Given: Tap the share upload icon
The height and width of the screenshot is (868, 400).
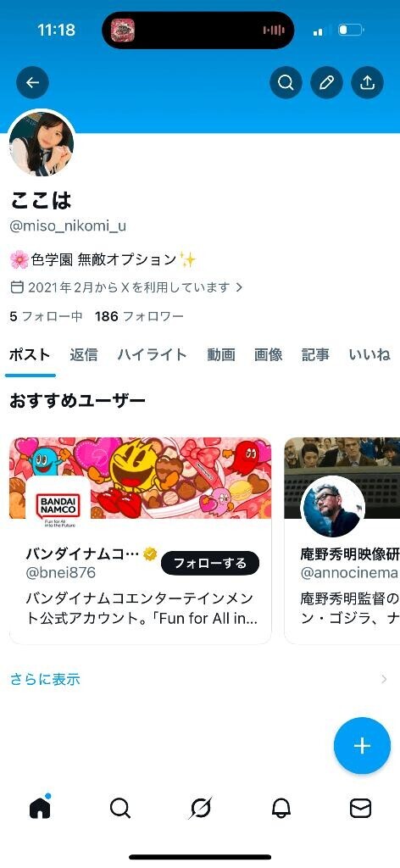Looking at the screenshot, I should tap(367, 83).
